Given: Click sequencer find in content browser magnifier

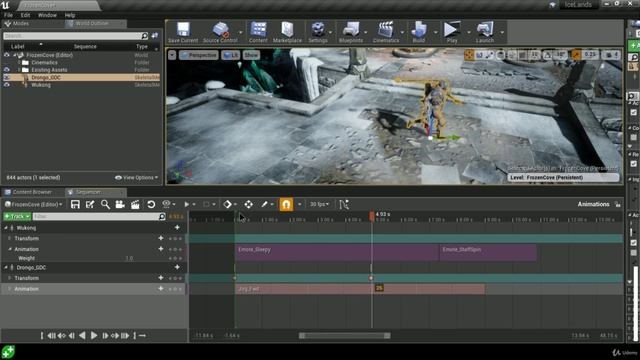Looking at the screenshot, I should [105, 204].
